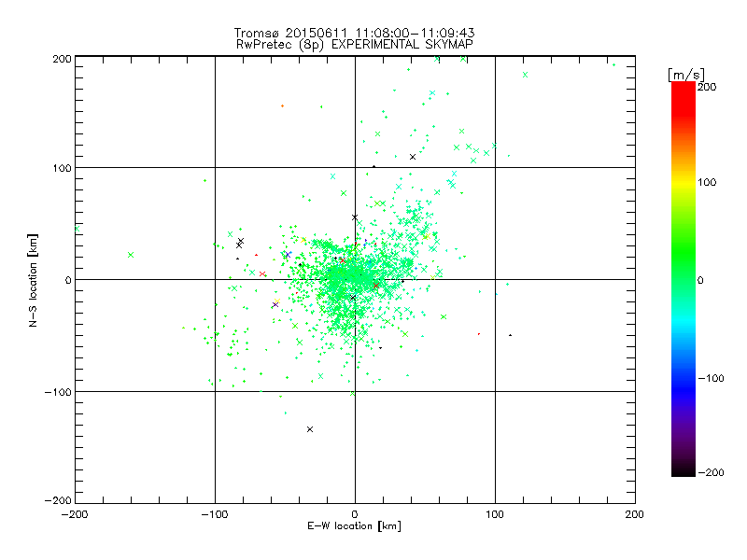Image resolution: width=747 pixels, height=560 pixels.
Task: Select the '[m/s]' colorbar unit label
Action: click(686, 75)
